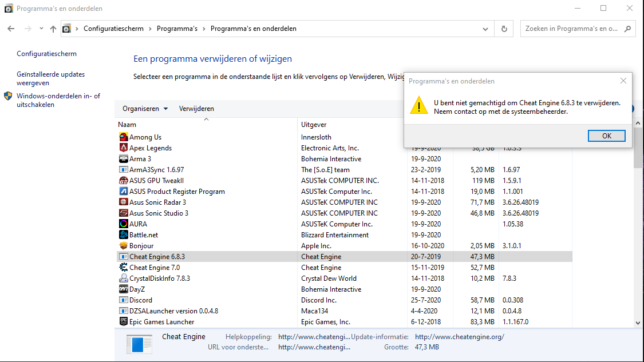The width and height of the screenshot is (644, 362).
Task: Click the Epic Games Launcher icon
Action: (123, 322)
